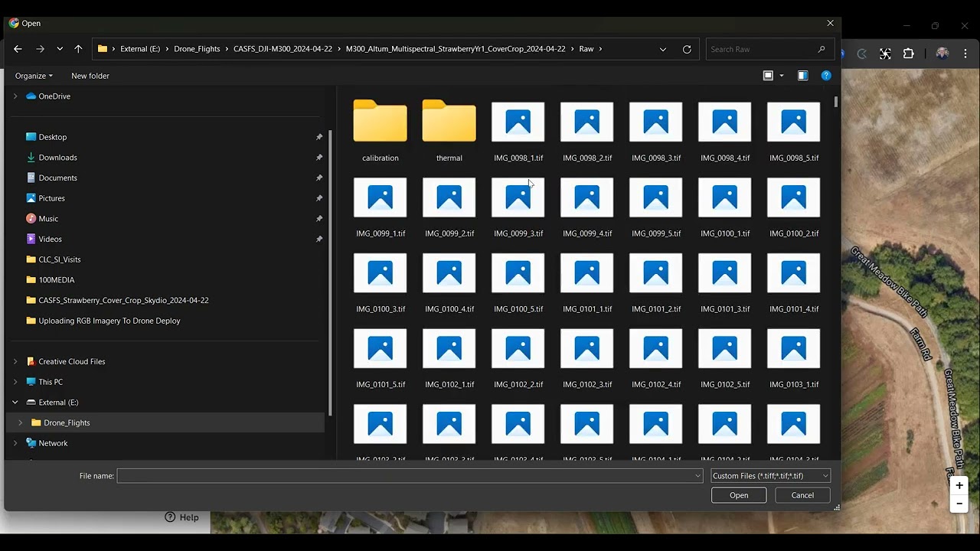Open the File name history dropdown
This screenshot has width=980, height=551.
pyautogui.click(x=697, y=476)
